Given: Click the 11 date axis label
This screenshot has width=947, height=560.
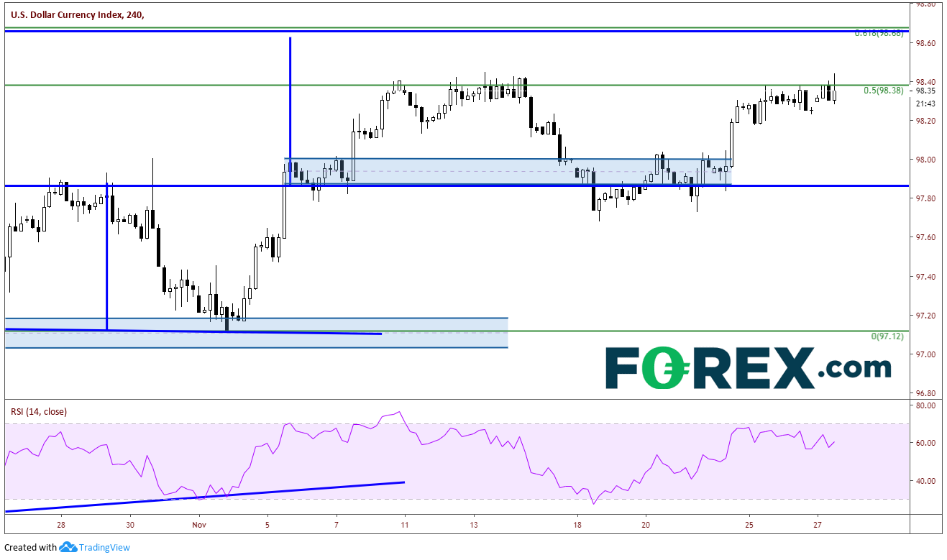Looking at the screenshot, I should pyautogui.click(x=405, y=525).
